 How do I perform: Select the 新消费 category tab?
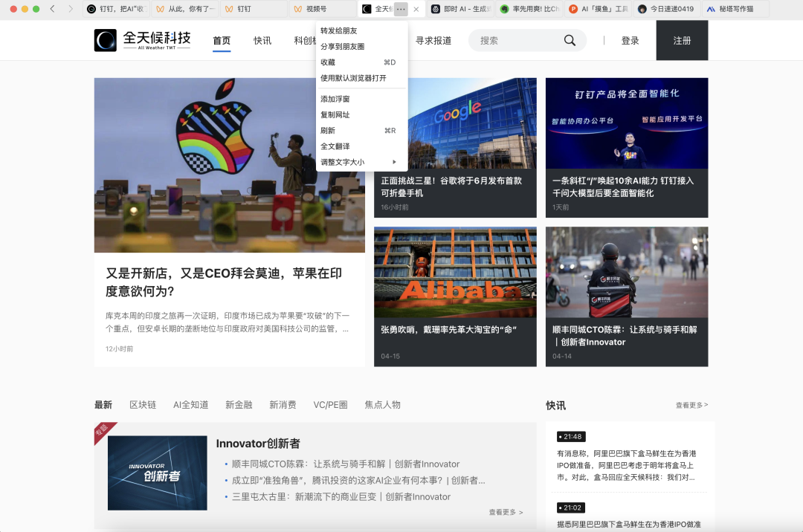click(x=283, y=405)
